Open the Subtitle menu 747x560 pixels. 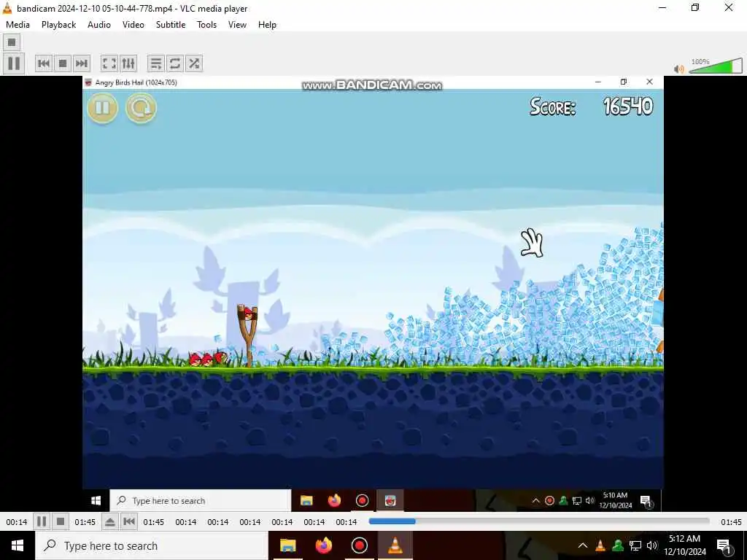(x=171, y=25)
